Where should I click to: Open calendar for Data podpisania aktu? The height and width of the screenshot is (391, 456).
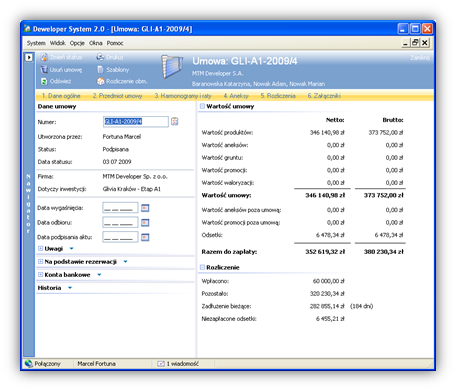click(x=145, y=237)
